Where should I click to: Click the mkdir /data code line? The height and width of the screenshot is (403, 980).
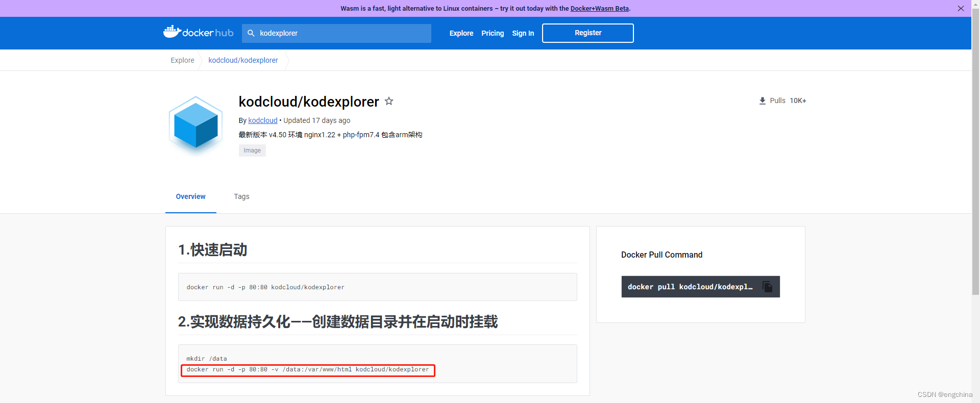(x=207, y=359)
